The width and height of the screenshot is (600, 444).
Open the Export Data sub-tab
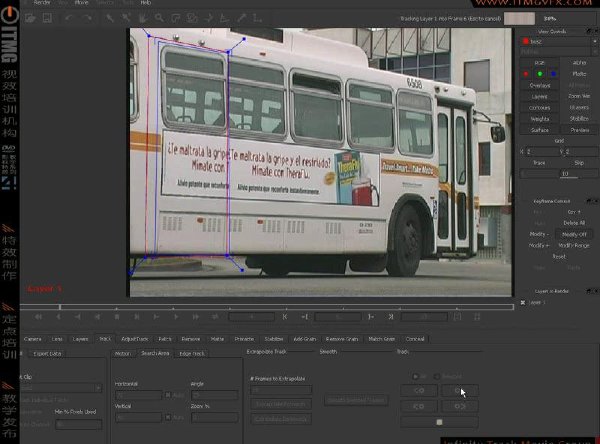point(47,353)
